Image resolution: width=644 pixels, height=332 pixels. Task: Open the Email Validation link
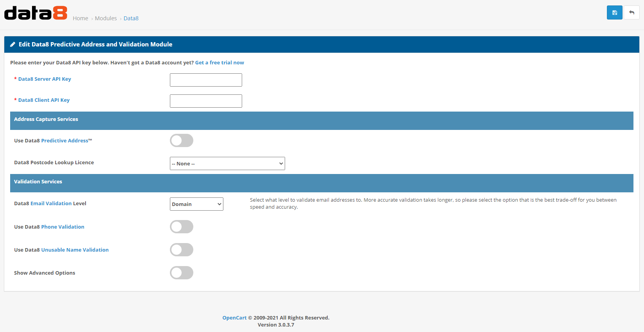[x=51, y=203]
